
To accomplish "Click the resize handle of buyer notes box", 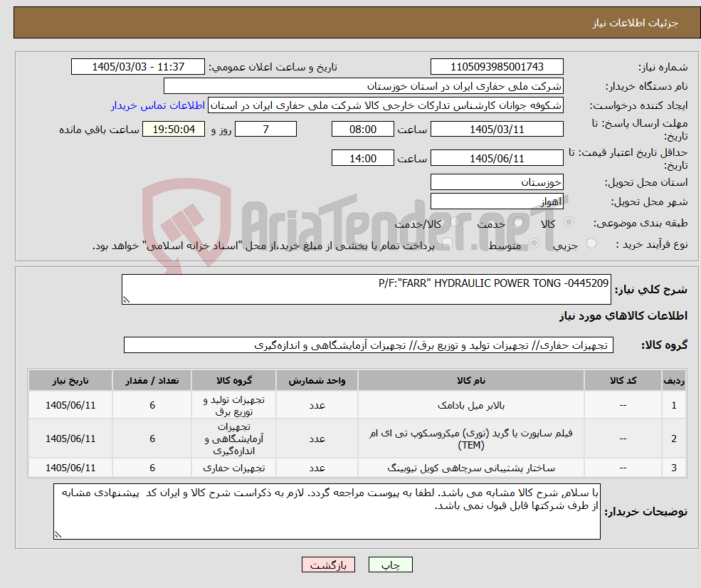I will (x=58, y=535).
